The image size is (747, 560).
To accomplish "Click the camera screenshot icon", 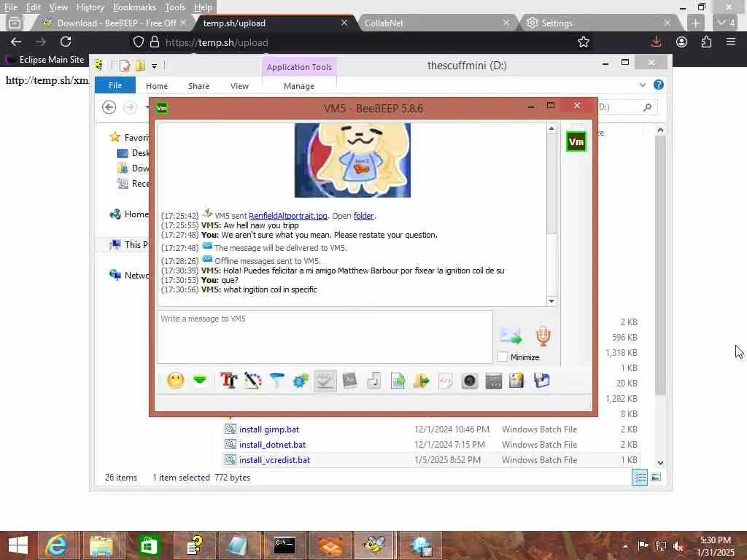I will click(x=470, y=381).
